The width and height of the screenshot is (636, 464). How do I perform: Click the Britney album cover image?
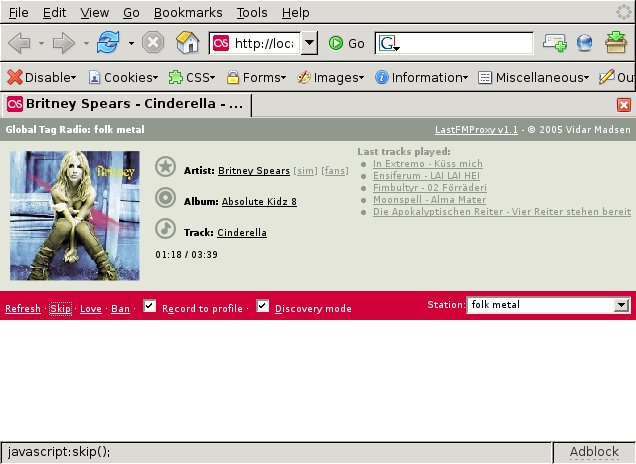tap(75, 215)
